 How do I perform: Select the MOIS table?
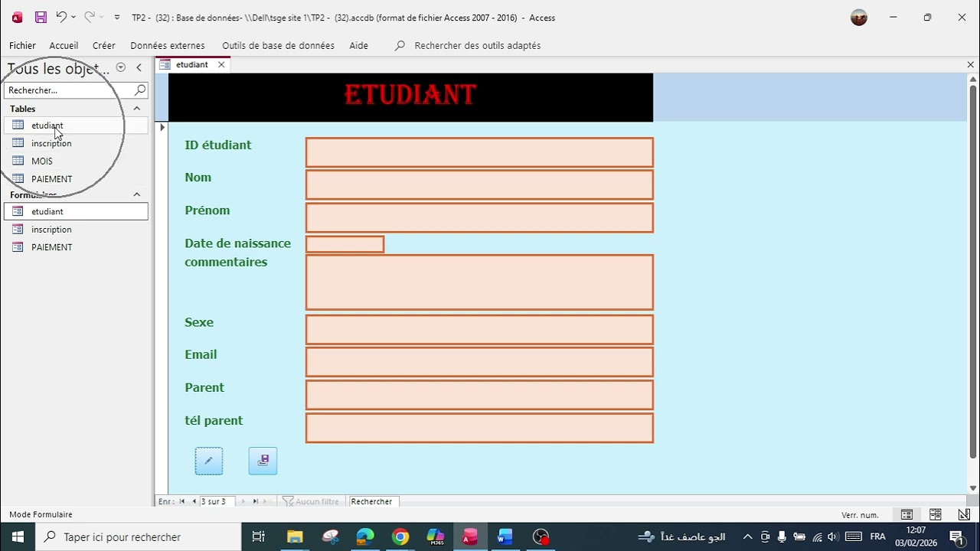coord(75,161)
